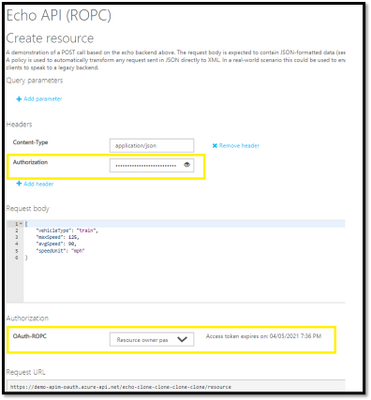Viewport: 371px width, 400px height.
Task: Click the maxSpeed line in request body
Action: coord(57,237)
